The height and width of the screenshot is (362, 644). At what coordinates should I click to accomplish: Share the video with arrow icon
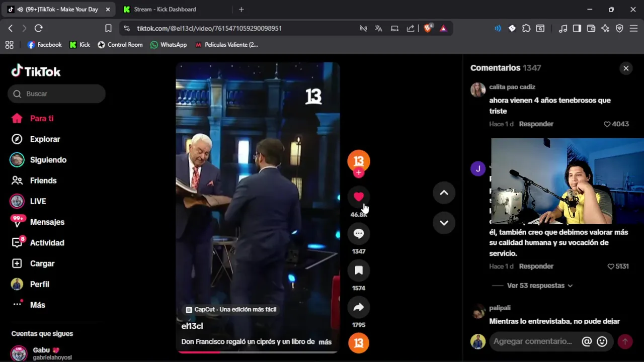click(x=359, y=307)
